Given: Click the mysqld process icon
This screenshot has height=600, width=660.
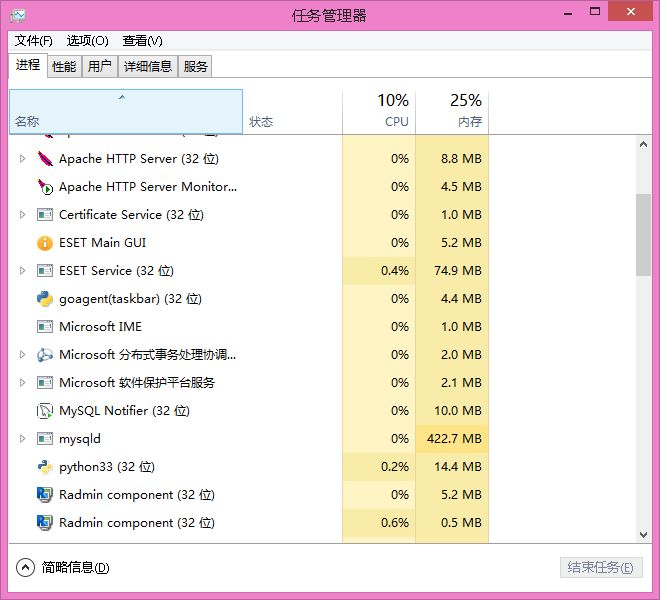Looking at the screenshot, I should click(x=45, y=439).
